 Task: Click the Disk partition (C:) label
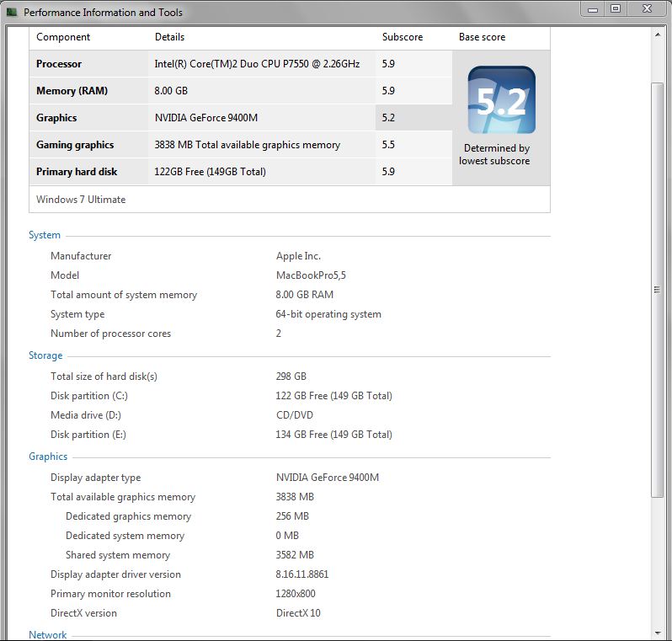[89, 396]
